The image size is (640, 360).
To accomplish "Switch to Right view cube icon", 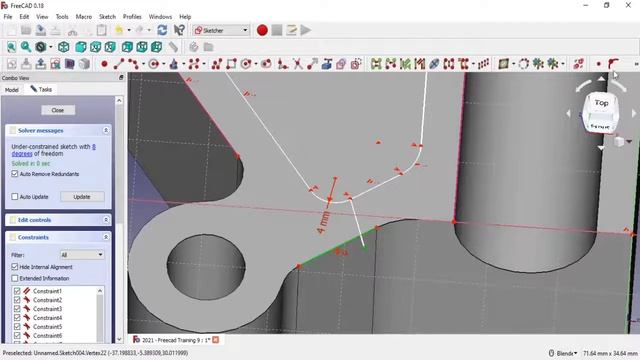I will [110, 47].
